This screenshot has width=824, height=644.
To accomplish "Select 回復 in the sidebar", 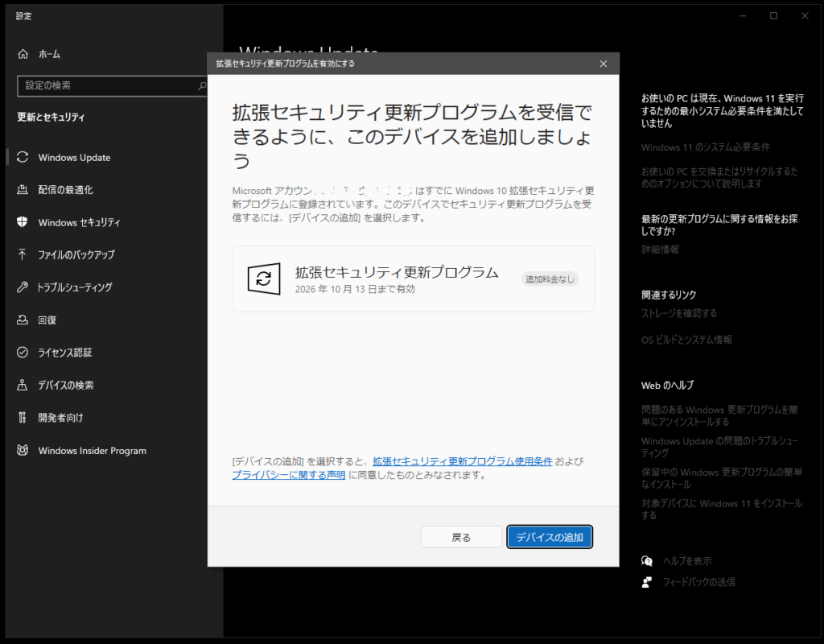I will [47, 320].
